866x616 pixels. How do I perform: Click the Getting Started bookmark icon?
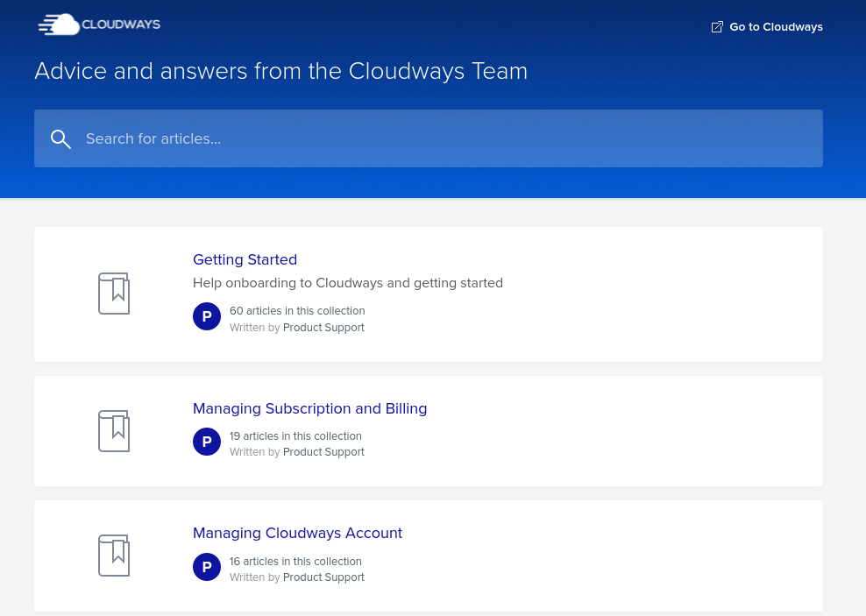(x=114, y=294)
